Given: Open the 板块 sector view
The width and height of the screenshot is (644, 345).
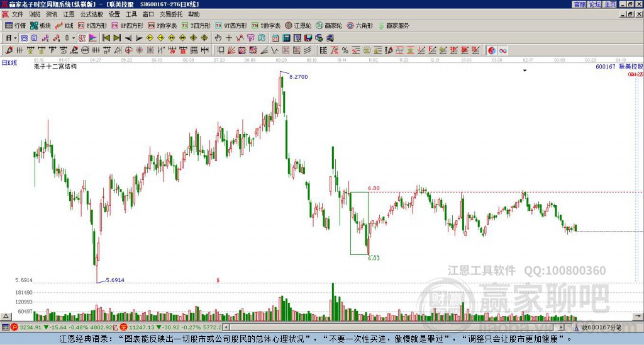Looking at the screenshot, I should (x=41, y=25).
